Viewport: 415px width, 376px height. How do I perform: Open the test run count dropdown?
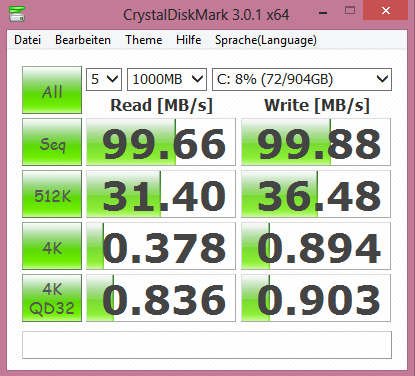[104, 79]
